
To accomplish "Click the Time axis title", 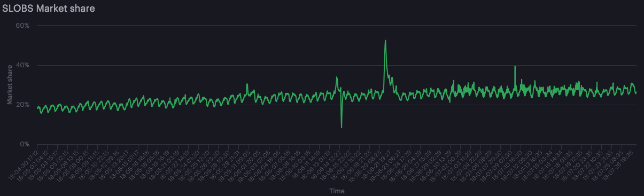I will click(x=337, y=191).
